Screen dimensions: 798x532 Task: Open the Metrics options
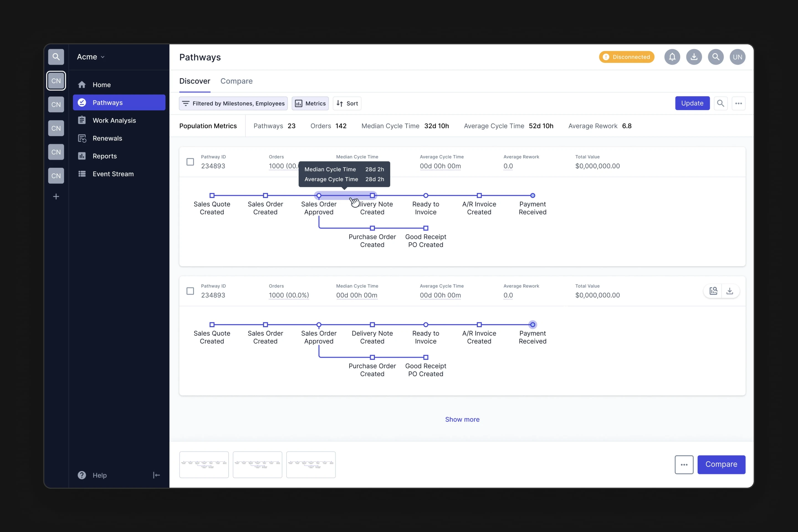click(310, 103)
